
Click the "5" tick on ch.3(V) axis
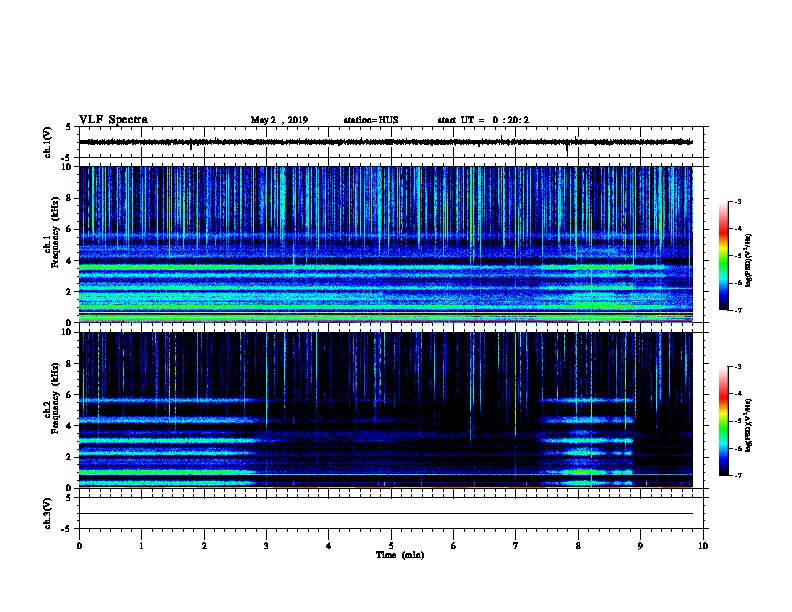click(x=69, y=498)
